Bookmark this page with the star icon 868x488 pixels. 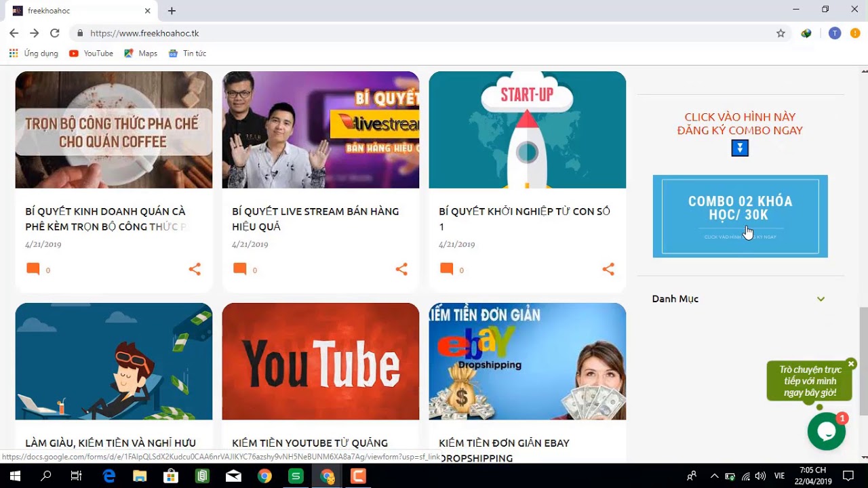[x=781, y=33]
